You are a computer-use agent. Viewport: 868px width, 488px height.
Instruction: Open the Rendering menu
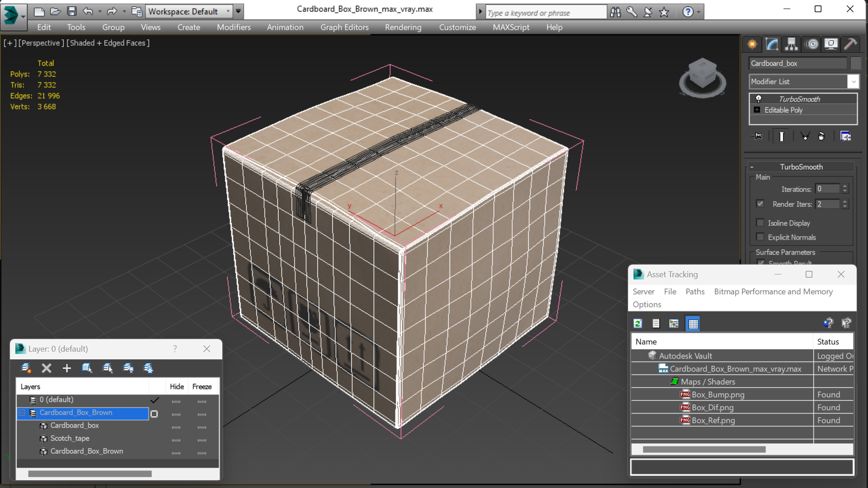[x=403, y=28]
